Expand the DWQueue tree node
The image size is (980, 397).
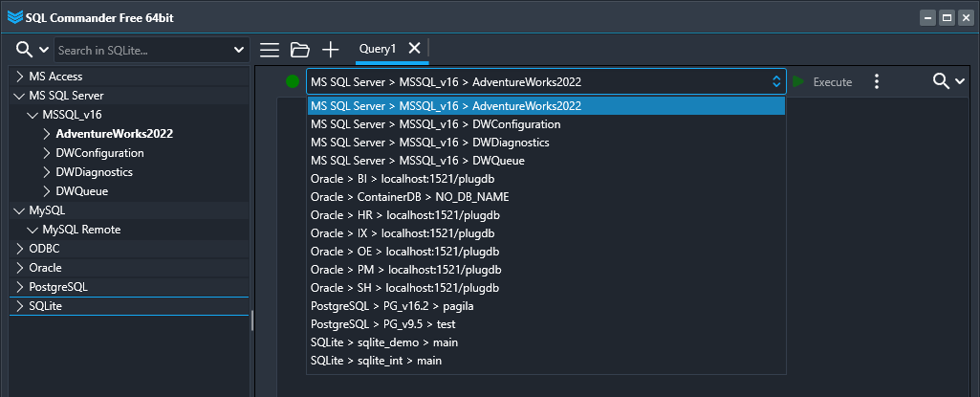pyautogui.click(x=47, y=191)
